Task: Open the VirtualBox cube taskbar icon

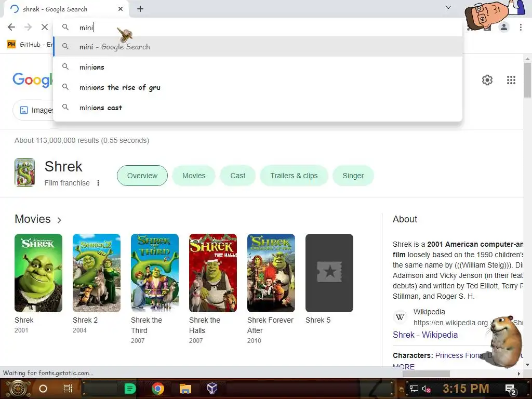Action: coord(212,389)
